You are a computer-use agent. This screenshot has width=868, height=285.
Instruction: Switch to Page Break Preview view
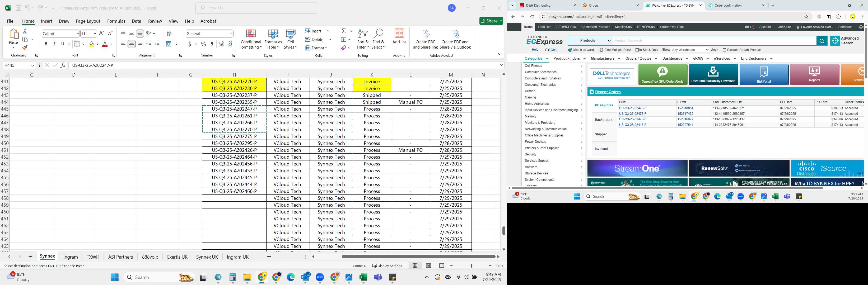(x=442, y=266)
